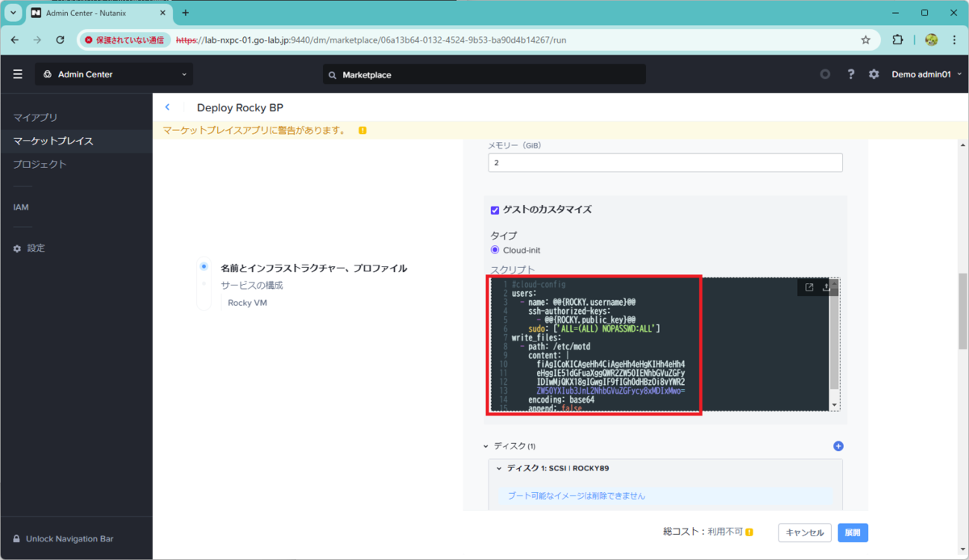The width and height of the screenshot is (969, 560).
Task: Open a new browser tab
Action: [185, 13]
